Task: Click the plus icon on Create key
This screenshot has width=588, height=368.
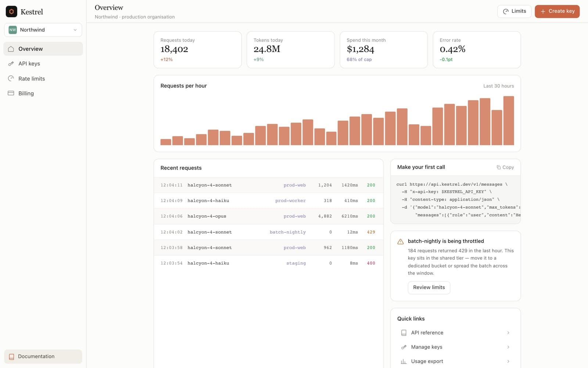Action: point(543,11)
